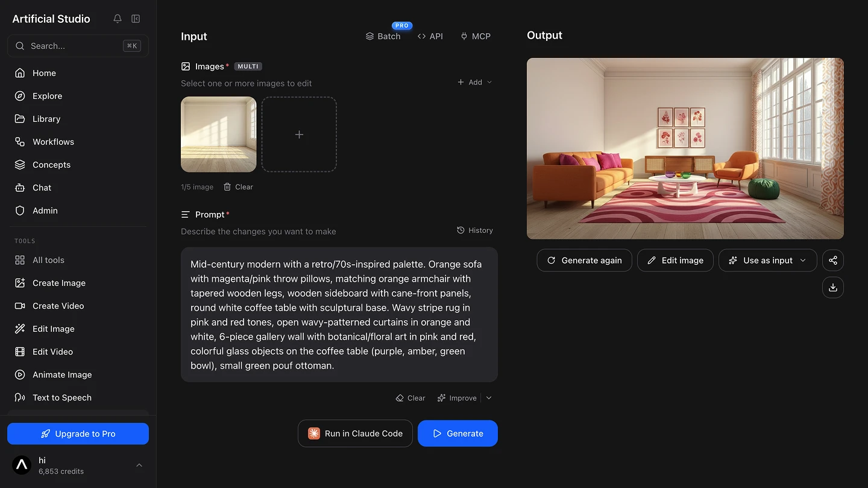Click the Artificial Studio logo title

click(x=51, y=19)
